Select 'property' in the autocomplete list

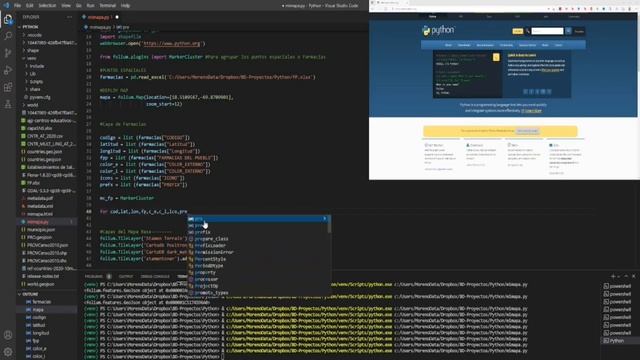click(259, 272)
